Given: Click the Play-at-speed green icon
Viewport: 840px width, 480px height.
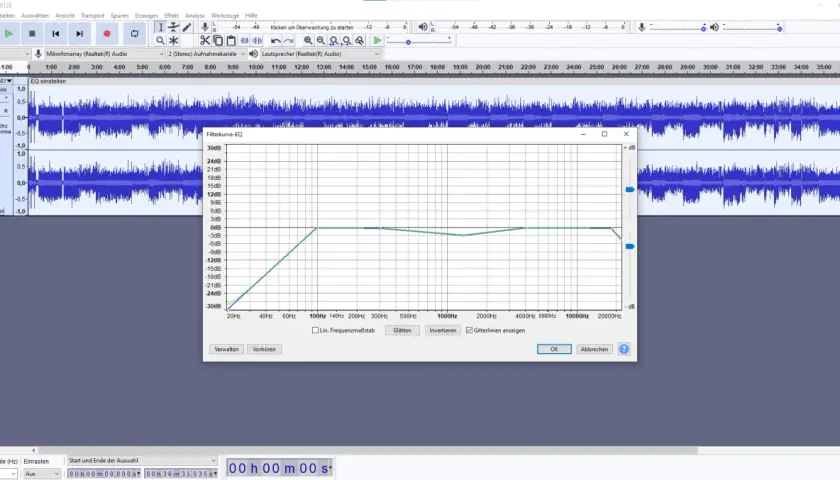Looking at the screenshot, I should (x=377, y=41).
